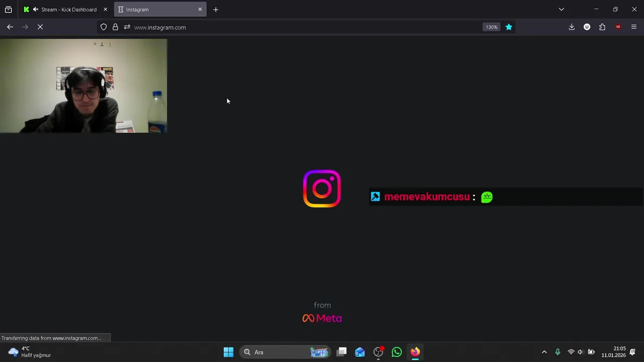Image resolution: width=644 pixels, height=362 pixels.
Task: Open Task View on the taskbar
Action: click(342, 352)
